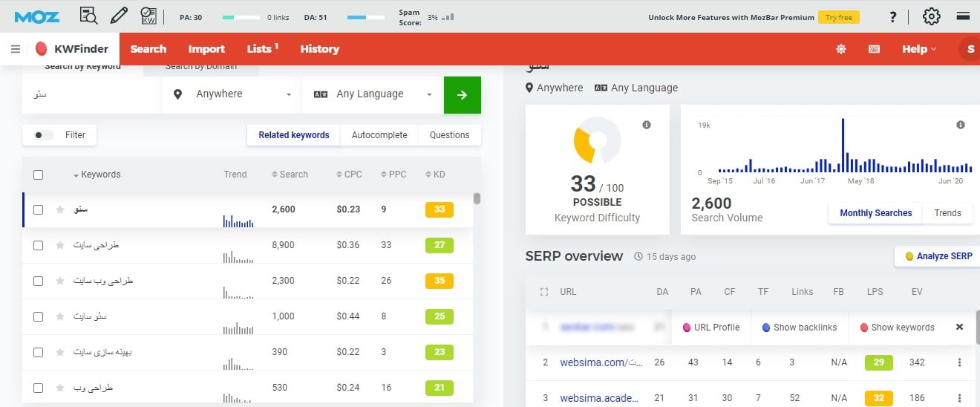Open more options for websima.acade row
The image size is (980, 407).
[x=959, y=398]
